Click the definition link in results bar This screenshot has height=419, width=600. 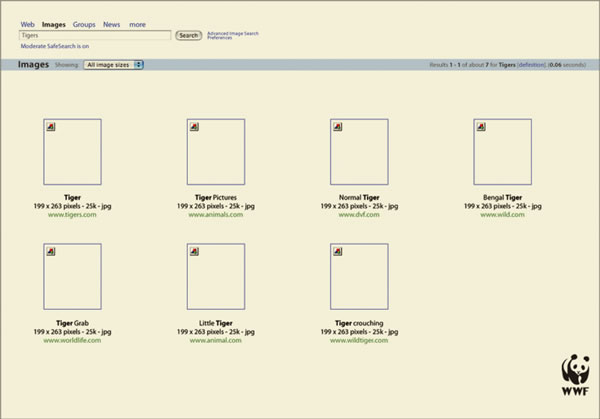530,65
